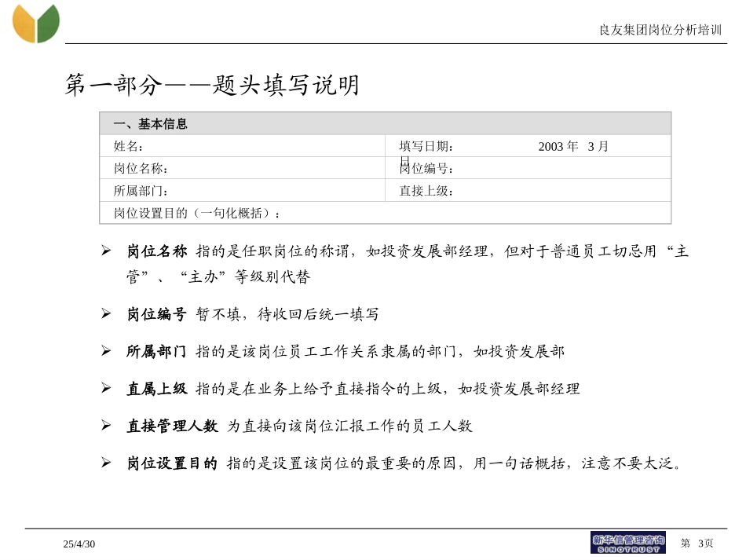
Task: Click the 岗位名称 field in the table
Action: pyautogui.click(x=242, y=168)
